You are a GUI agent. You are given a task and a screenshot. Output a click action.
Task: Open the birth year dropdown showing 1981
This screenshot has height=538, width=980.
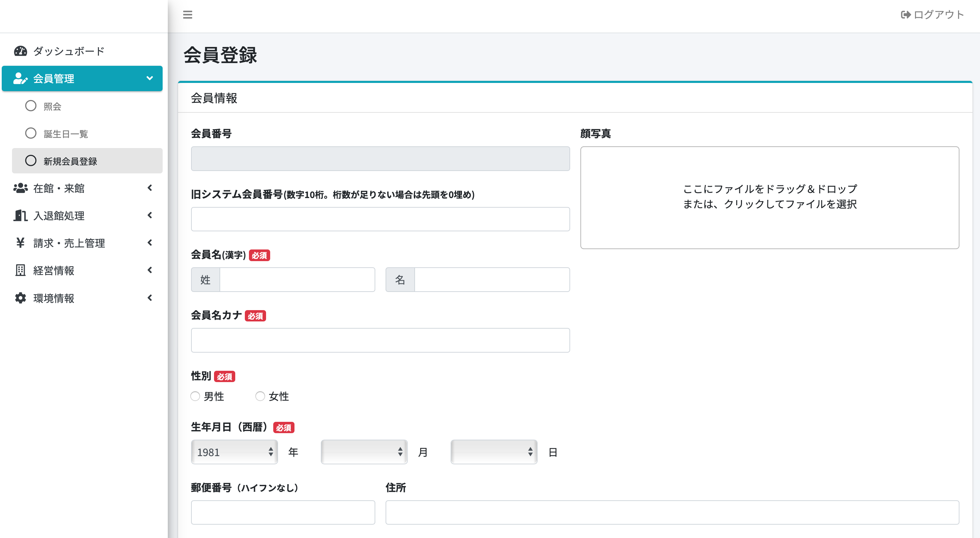pos(234,452)
